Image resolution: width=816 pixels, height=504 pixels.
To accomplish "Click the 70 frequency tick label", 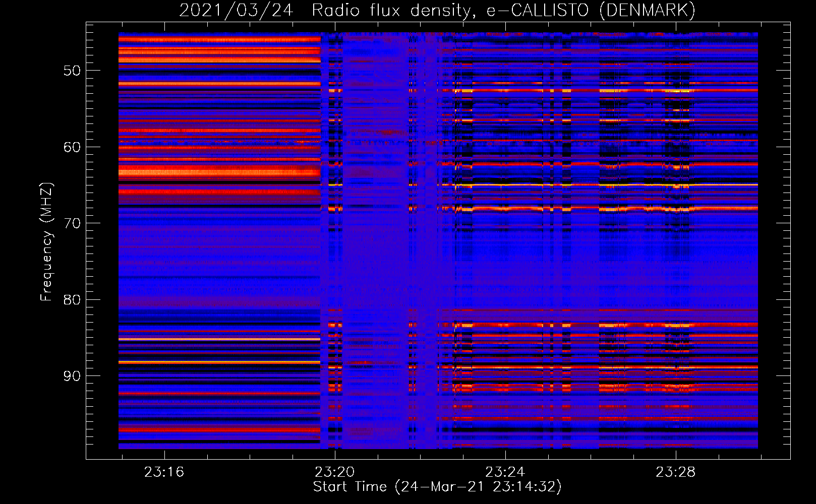I will [x=72, y=223].
